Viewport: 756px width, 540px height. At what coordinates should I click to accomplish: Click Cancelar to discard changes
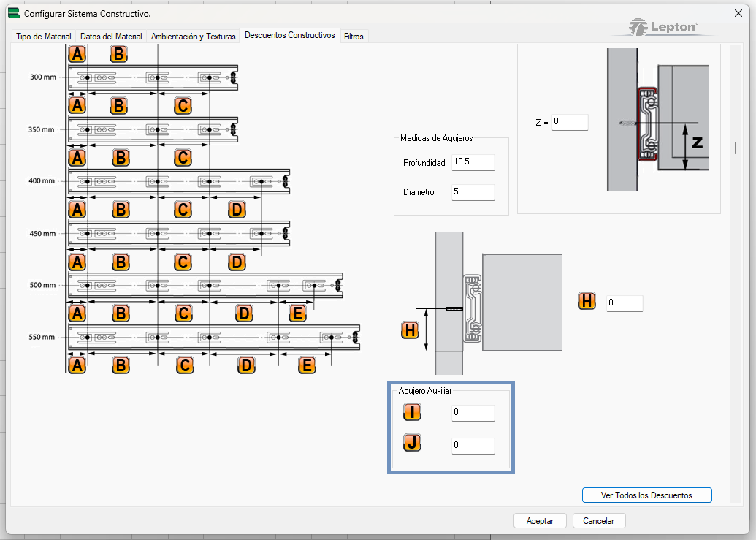click(599, 521)
